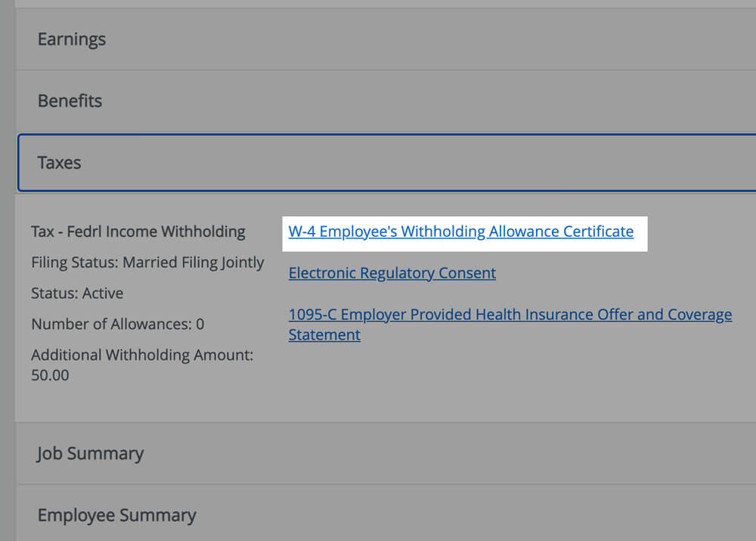Open 1095-C Employer Provided Health Insurance link

510,315
